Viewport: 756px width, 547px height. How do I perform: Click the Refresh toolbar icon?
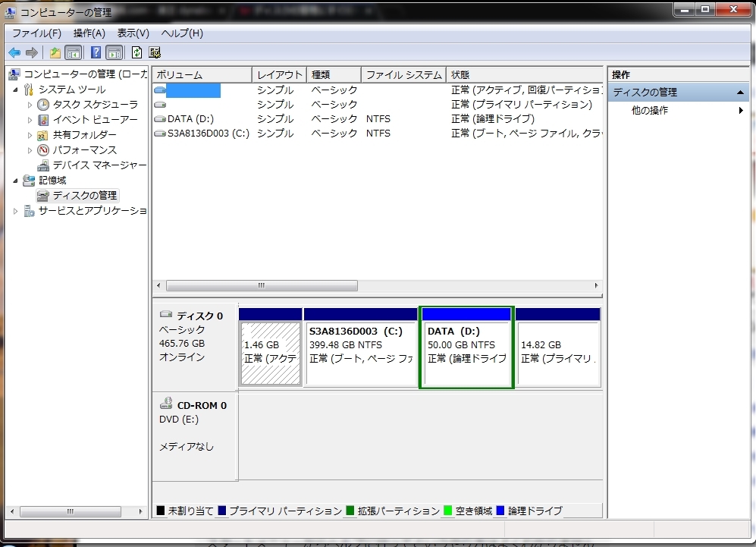point(137,52)
